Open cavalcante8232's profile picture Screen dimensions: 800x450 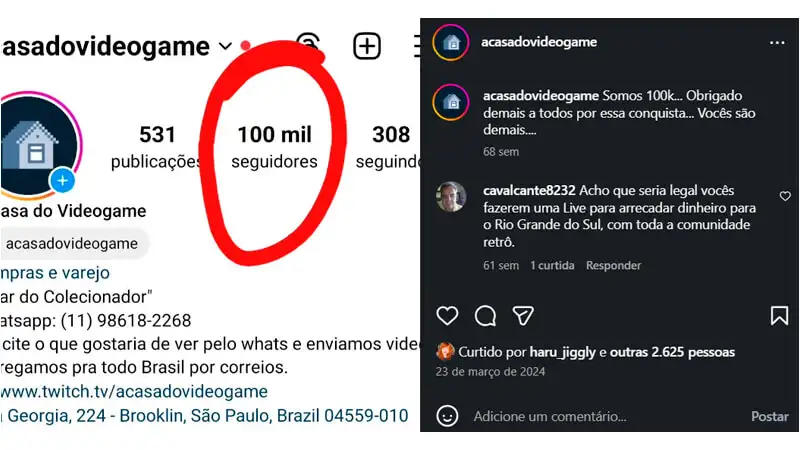pos(451,196)
